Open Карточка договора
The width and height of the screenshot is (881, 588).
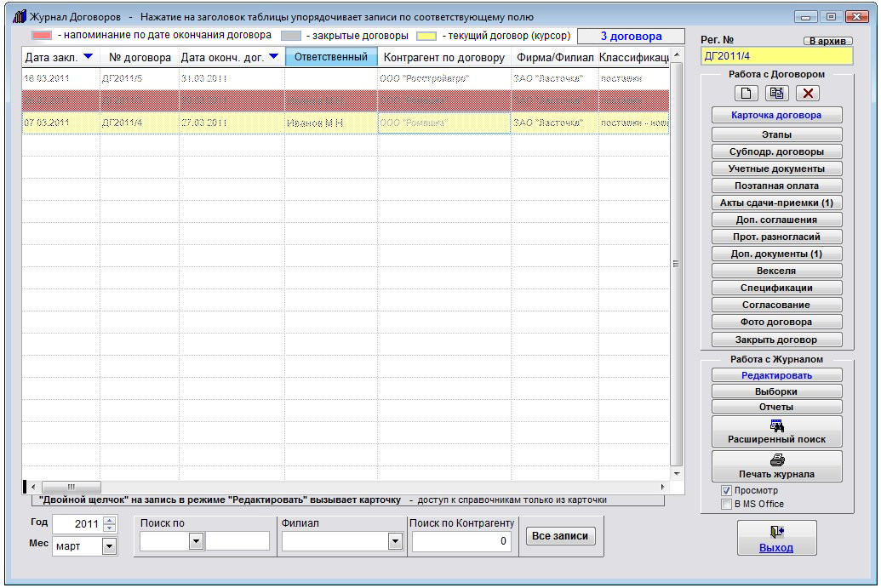776,115
